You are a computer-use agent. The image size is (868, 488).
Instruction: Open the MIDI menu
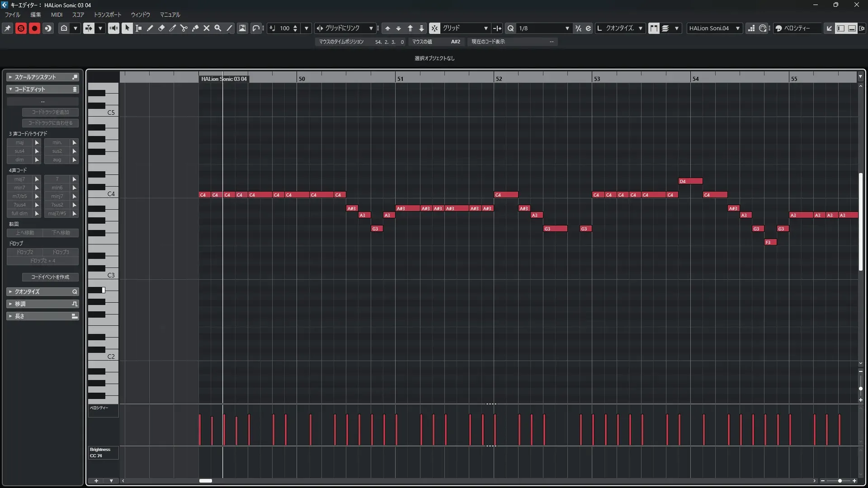[57, 14]
